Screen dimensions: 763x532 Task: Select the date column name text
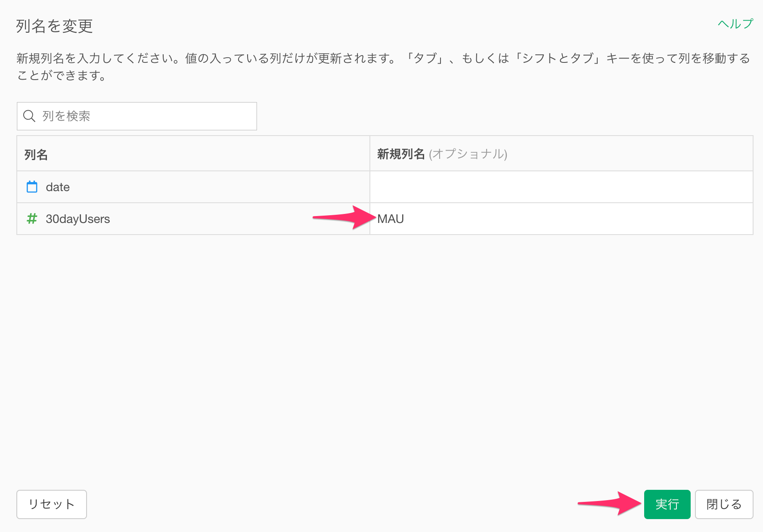[58, 187]
